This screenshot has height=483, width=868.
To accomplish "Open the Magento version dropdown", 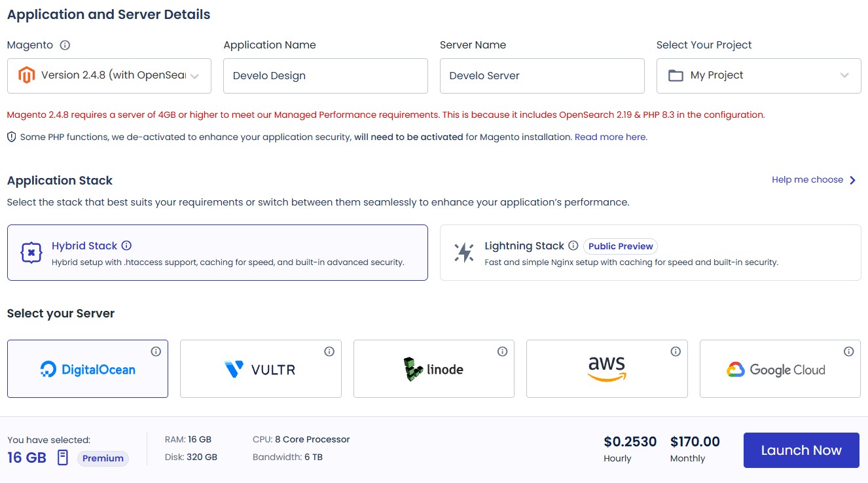I will click(109, 75).
